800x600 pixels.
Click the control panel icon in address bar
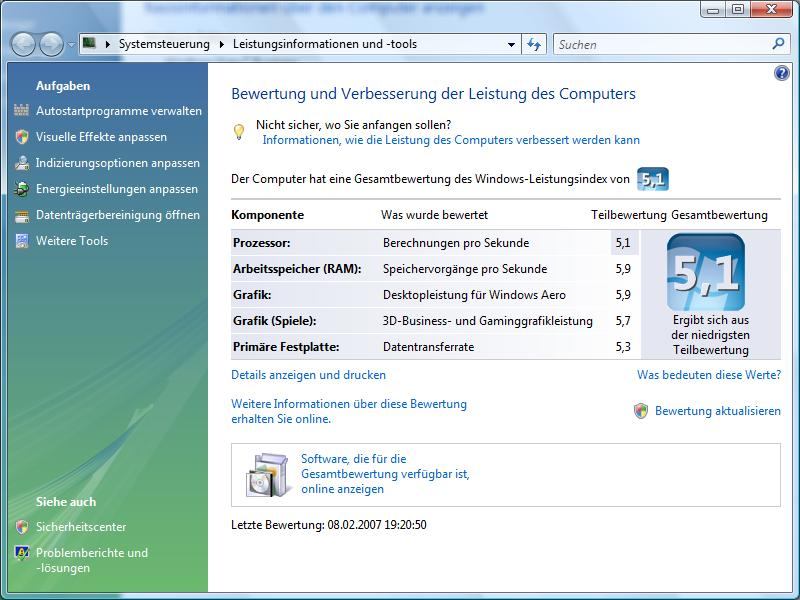pyautogui.click(x=89, y=43)
